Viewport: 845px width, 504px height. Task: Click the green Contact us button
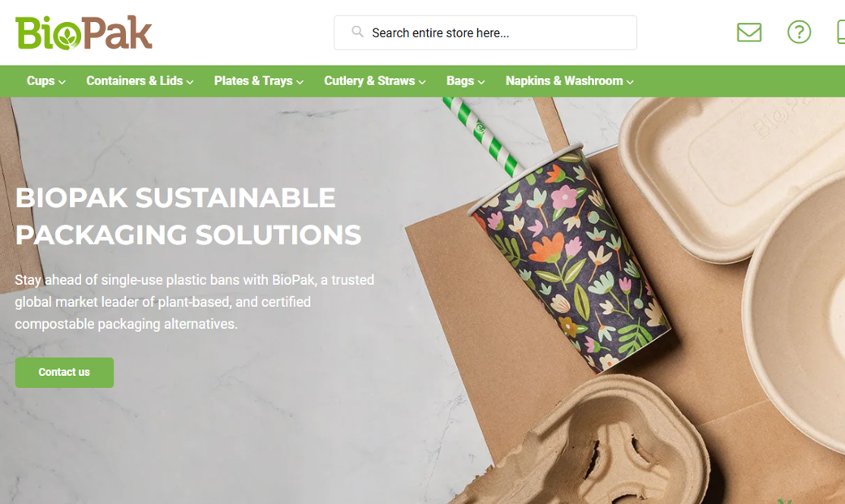[x=64, y=373]
